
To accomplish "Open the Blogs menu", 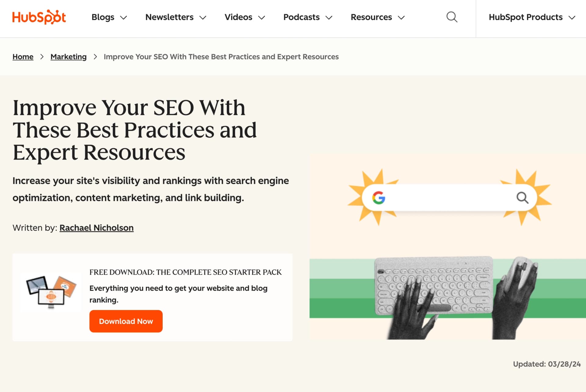I will tap(103, 17).
